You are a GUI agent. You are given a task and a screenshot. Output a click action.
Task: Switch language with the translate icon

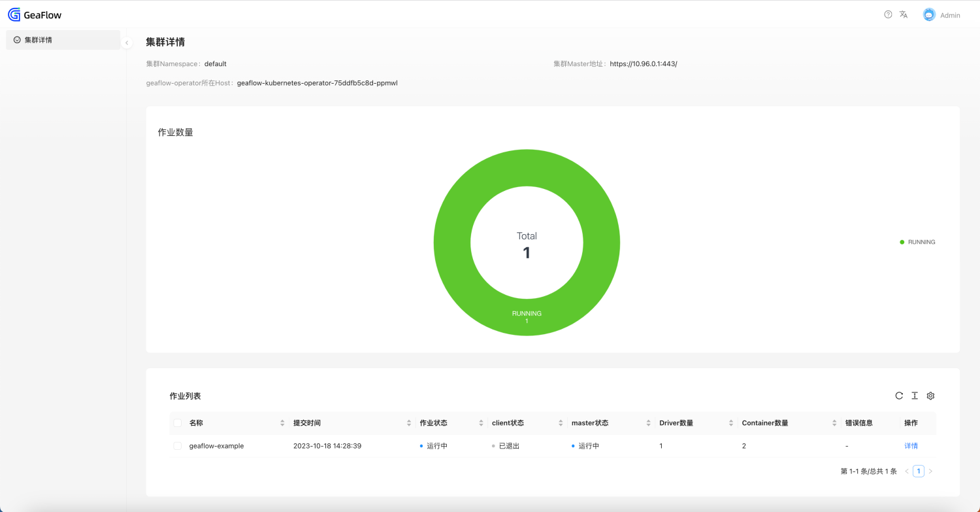[904, 14]
